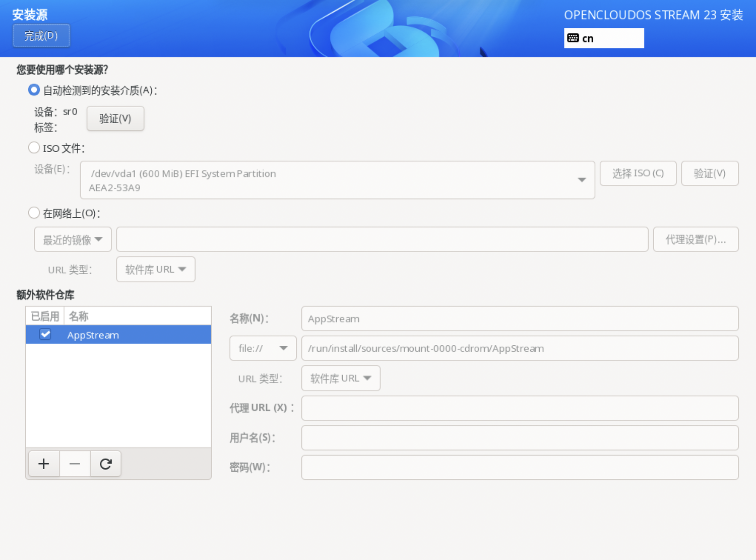Click the 完成(D) done button

[41, 36]
